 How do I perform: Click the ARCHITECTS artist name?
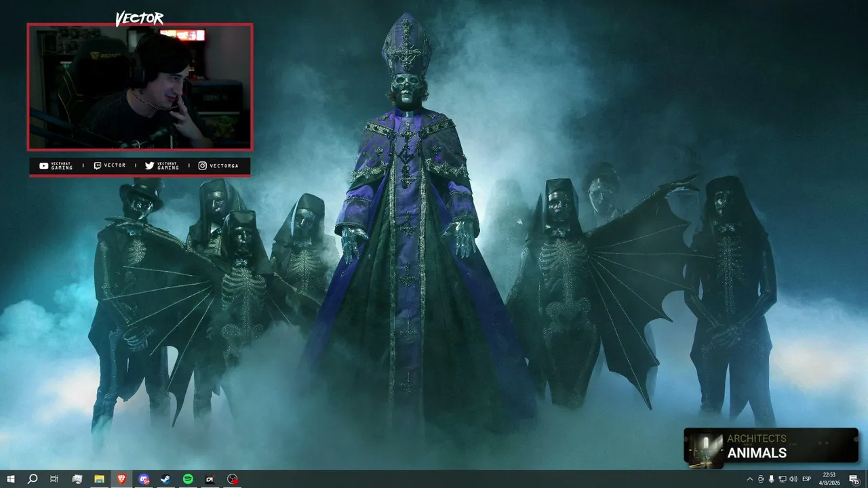pos(757,439)
